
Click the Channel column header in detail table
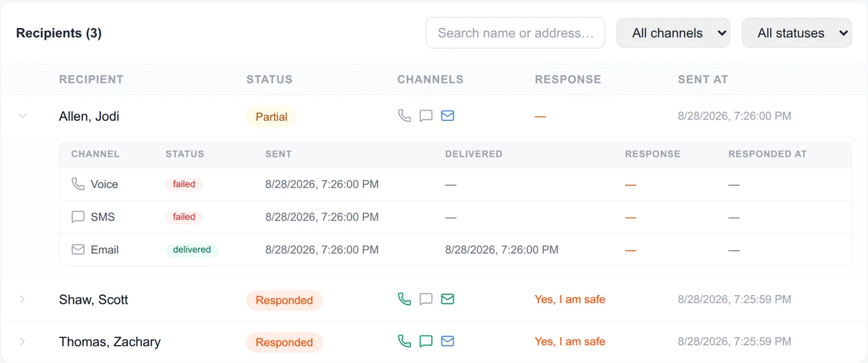(x=95, y=154)
